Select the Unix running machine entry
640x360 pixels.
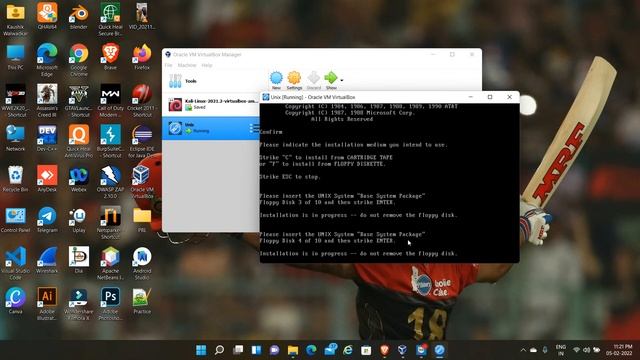point(211,128)
